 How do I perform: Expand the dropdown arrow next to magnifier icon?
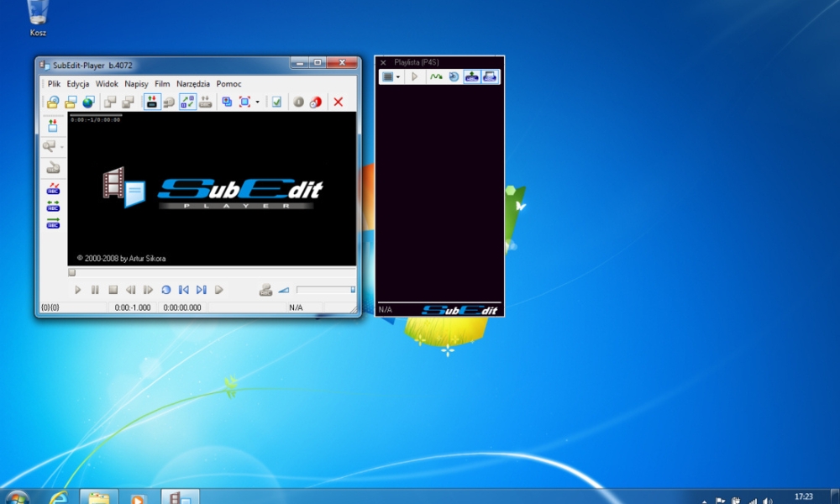pos(62,147)
